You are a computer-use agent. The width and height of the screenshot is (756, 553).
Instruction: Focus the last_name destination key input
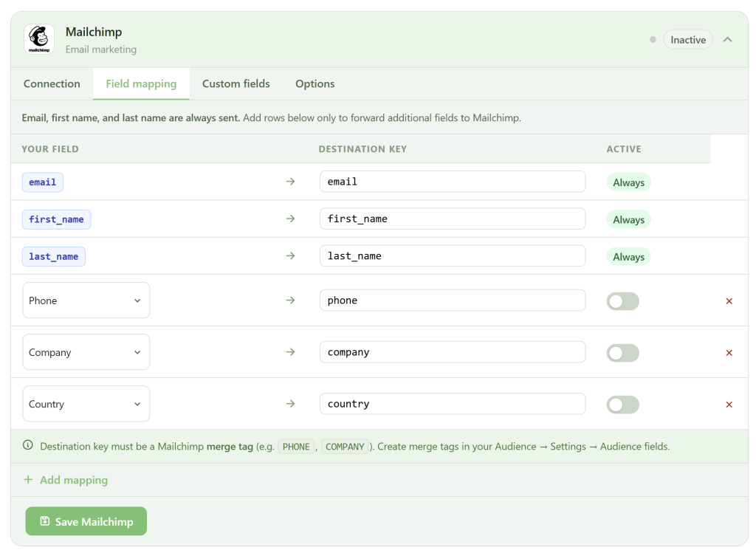[x=453, y=256]
